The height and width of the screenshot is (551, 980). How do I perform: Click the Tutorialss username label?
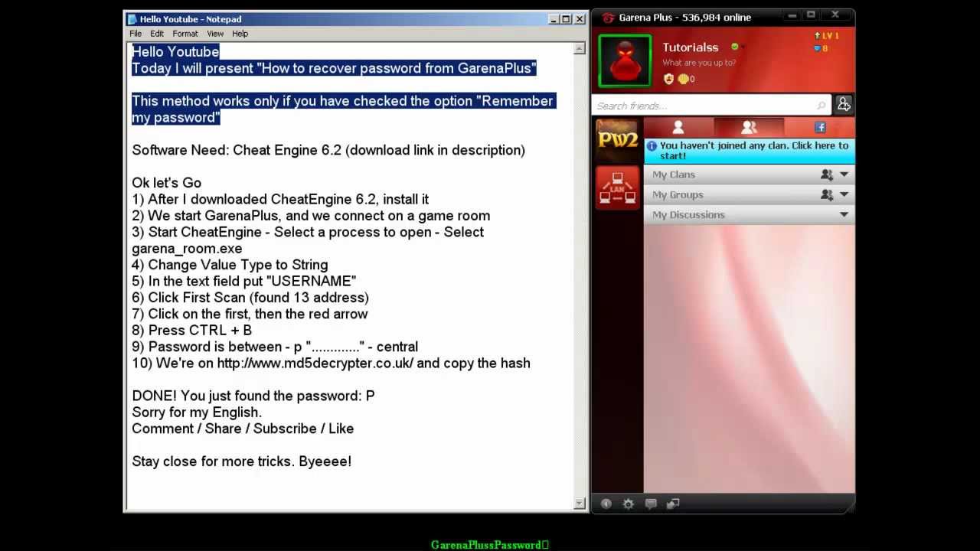click(691, 47)
